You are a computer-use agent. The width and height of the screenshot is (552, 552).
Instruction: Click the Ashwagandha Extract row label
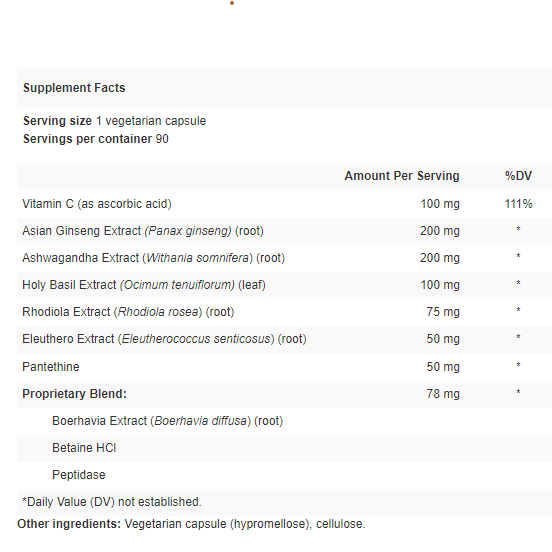[153, 258]
